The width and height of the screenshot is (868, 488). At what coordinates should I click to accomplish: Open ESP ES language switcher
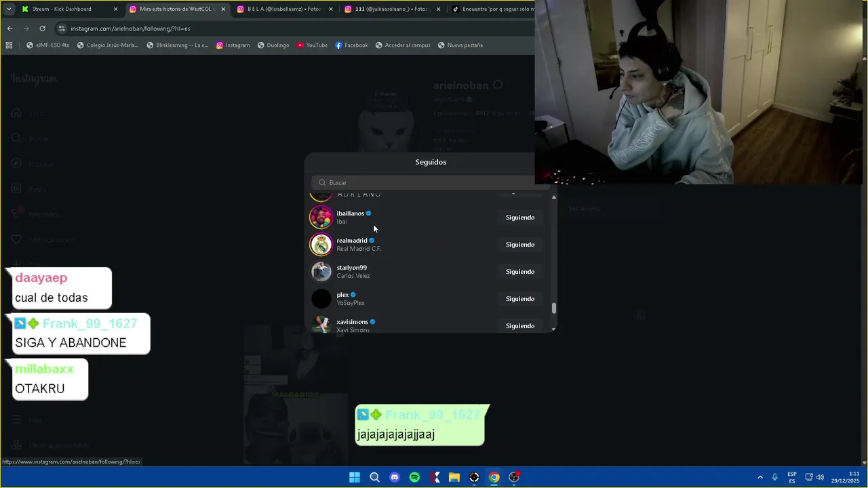pyautogui.click(x=792, y=477)
